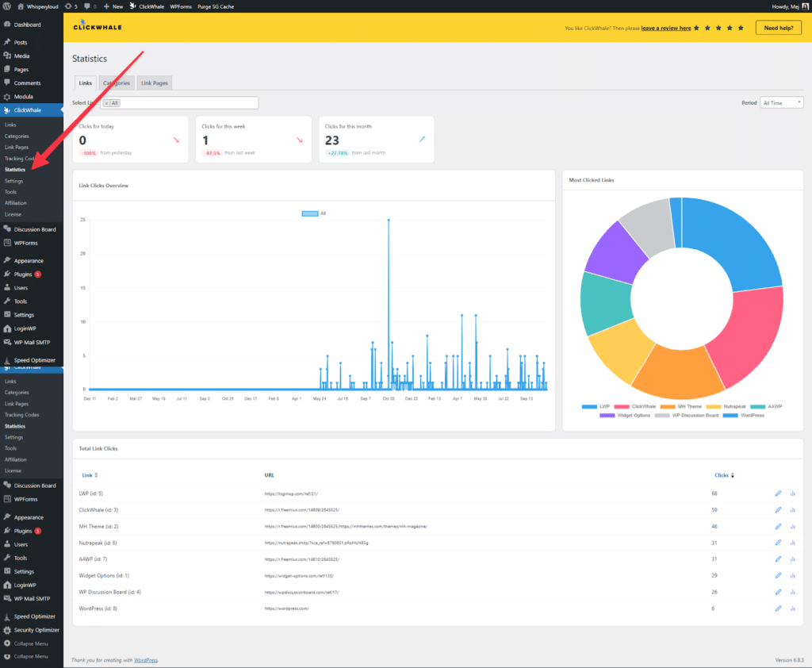Image resolution: width=812 pixels, height=668 pixels.
Task: Open the Dashboard sidebar icon
Action: (6, 25)
